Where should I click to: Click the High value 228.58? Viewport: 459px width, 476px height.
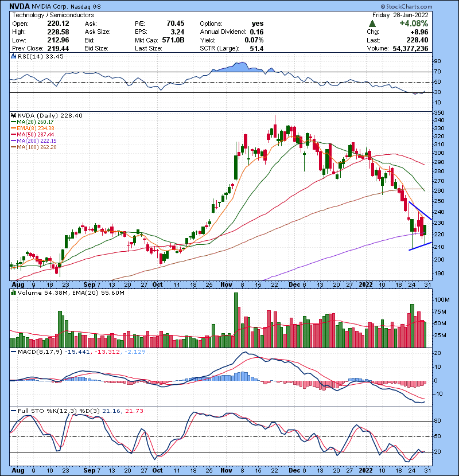pyautogui.click(x=58, y=32)
